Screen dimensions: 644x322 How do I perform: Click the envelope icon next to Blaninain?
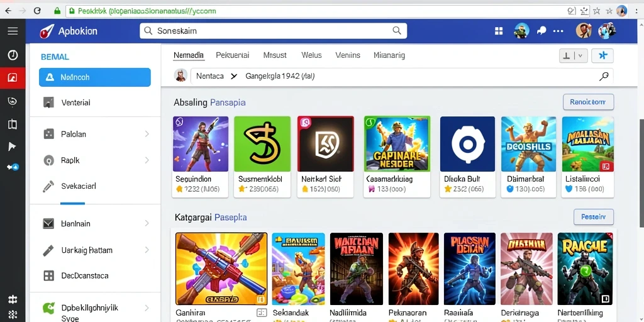click(x=48, y=223)
